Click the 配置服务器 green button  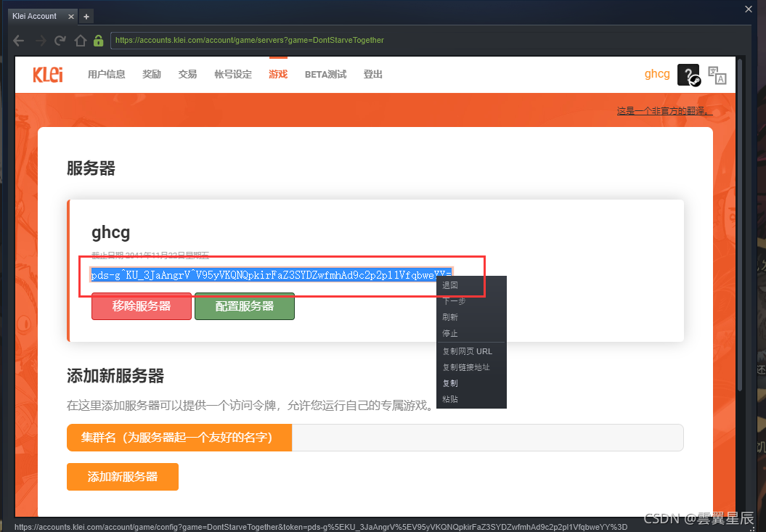pyautogui.click(x=244, y=306)
